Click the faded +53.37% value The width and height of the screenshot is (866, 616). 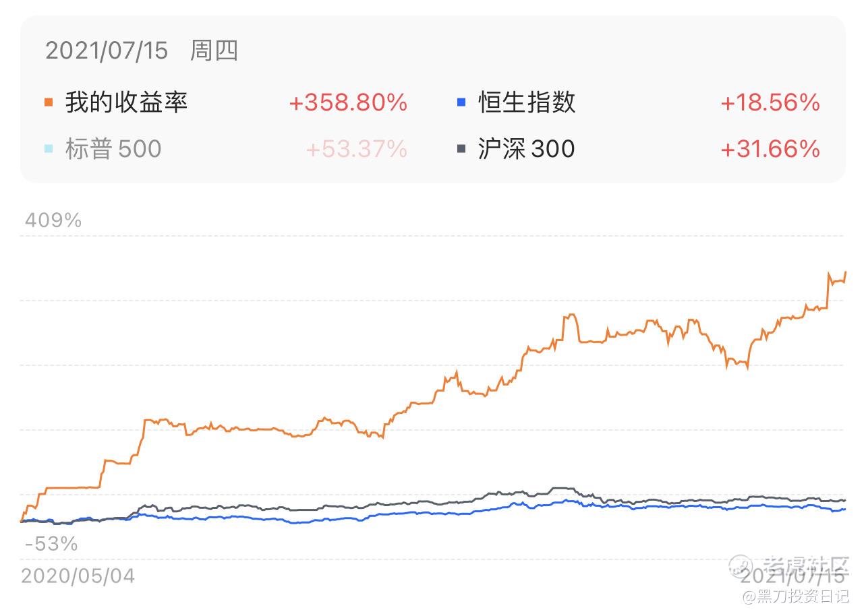point(356,148)
